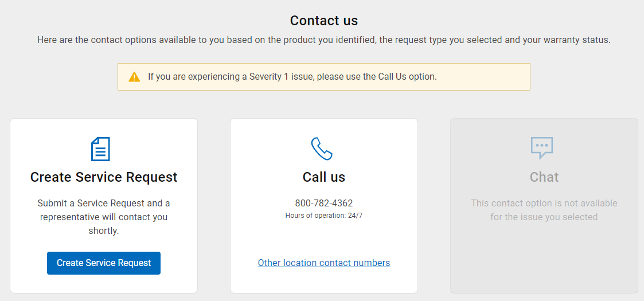Click the phone handset icon

[322, 149]
